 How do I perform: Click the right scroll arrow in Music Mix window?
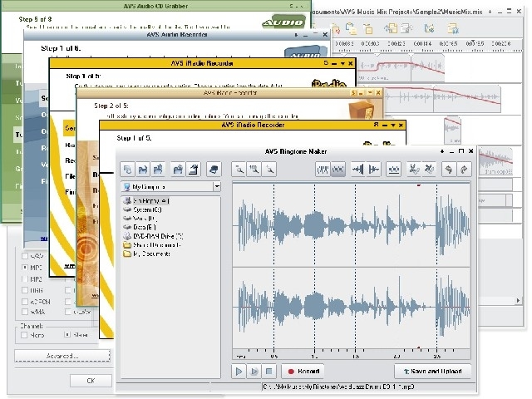tap(518, 300)
